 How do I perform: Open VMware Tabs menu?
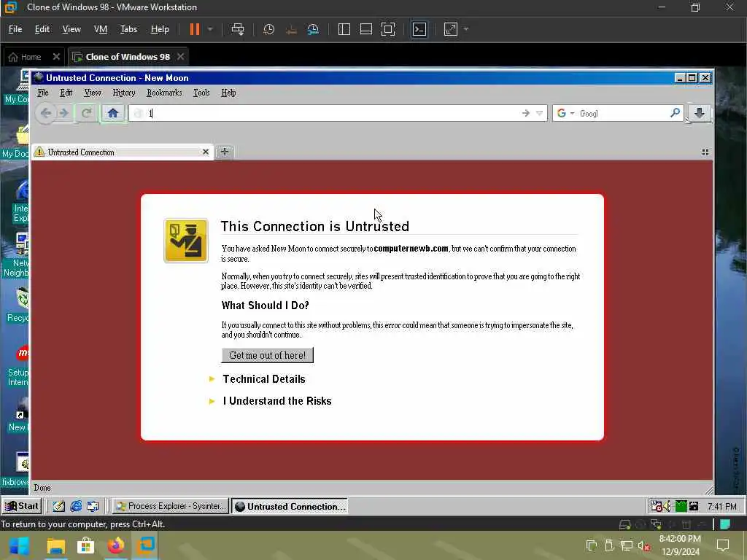point(128,29)
